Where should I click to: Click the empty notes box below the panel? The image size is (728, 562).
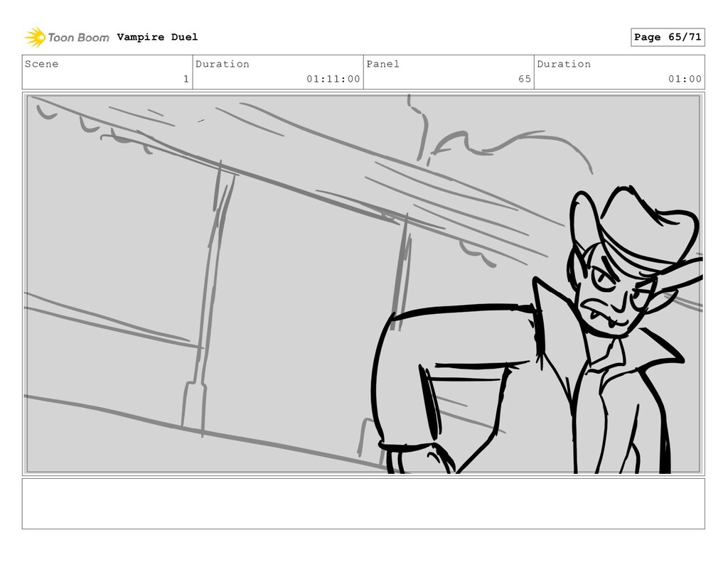coord(363,504)
